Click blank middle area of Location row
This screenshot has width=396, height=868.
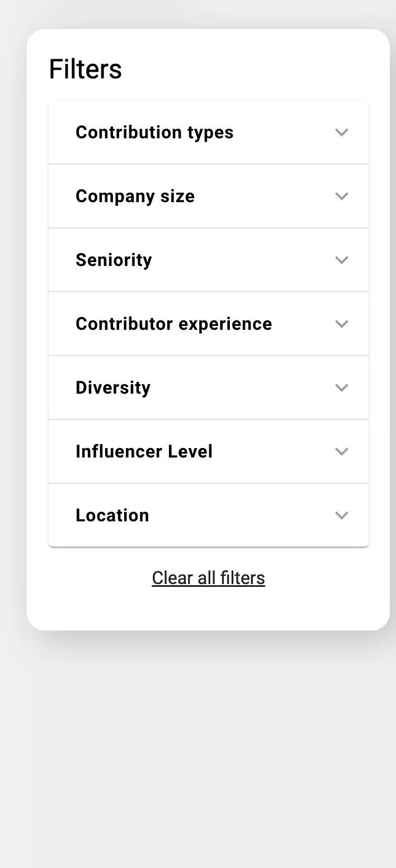pyautogui.click(x=241, y=516)
